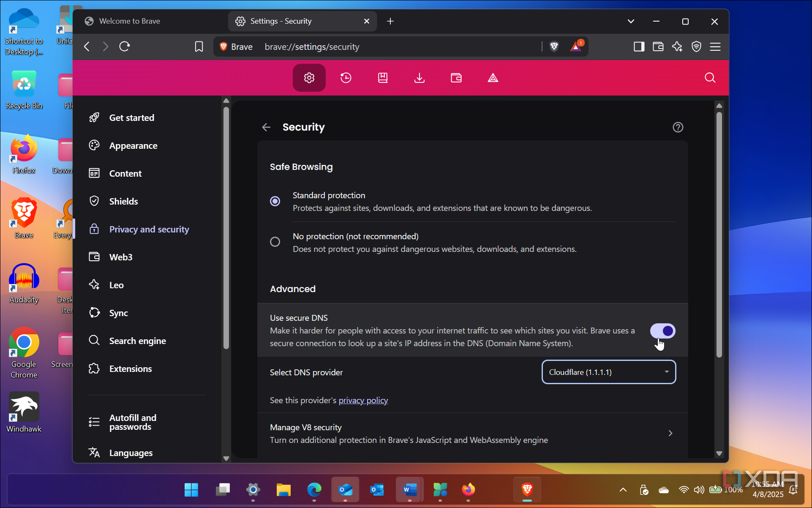Open the hamburger main menu
This screenshot has height=508, width=812.
pos(715,46)
